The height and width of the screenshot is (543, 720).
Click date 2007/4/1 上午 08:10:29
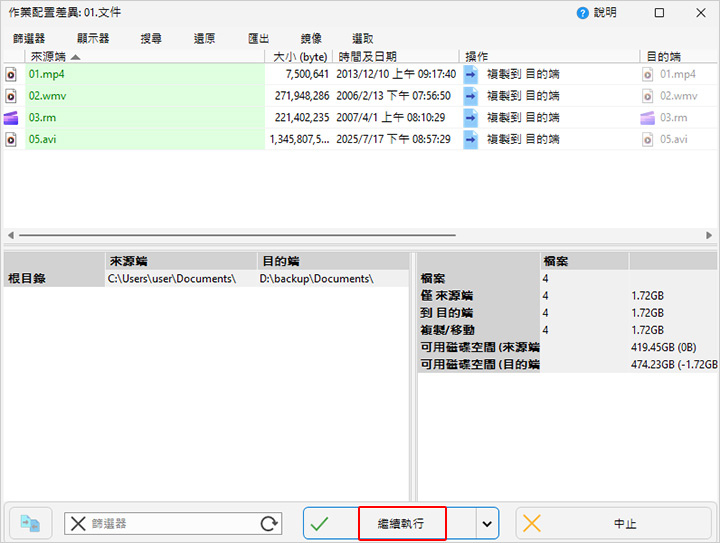(x=391, y=118)
